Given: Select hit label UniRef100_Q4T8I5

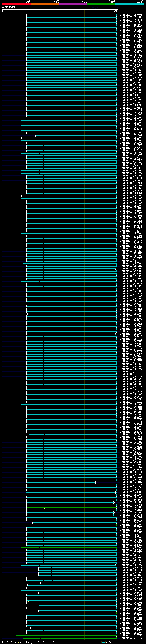Looking at the screenshot, I should point(131,243).
